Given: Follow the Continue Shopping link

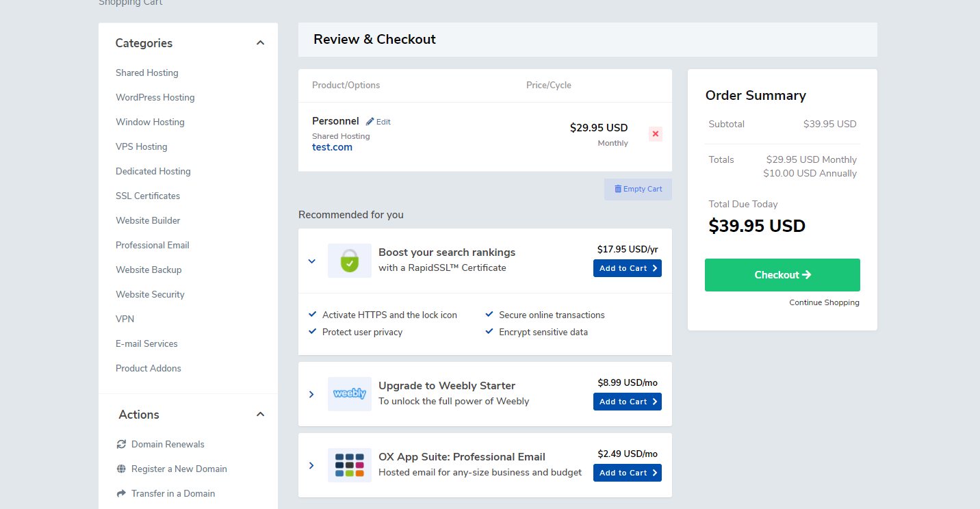Looking at the screenshot, I should (824, 302).
